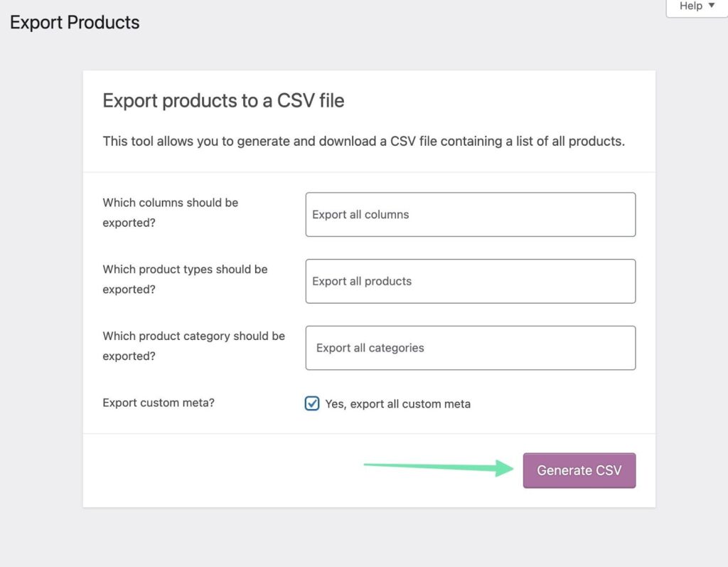Click the tool description paragraph text
The height and width of the screenshot is (567, 728).
[x=363, y=141]
